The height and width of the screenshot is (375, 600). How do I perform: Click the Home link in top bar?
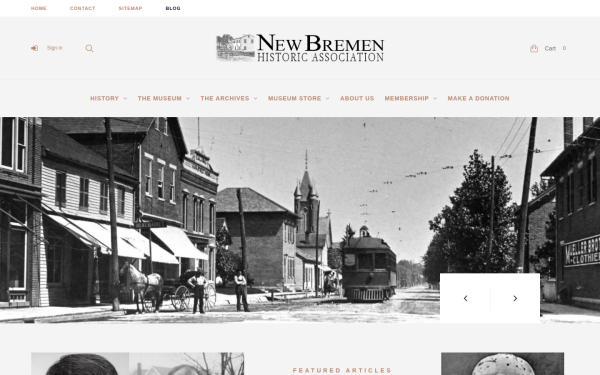tap(39, 8)
